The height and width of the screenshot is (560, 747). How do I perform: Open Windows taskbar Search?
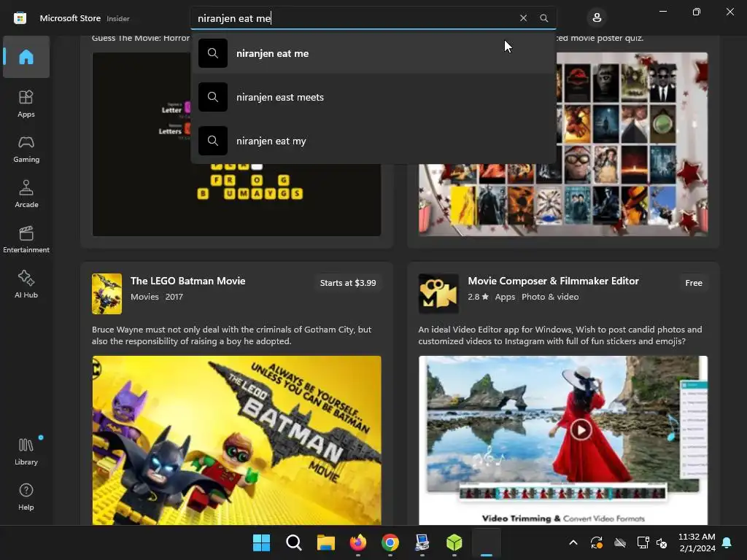(x=293, y=542)
